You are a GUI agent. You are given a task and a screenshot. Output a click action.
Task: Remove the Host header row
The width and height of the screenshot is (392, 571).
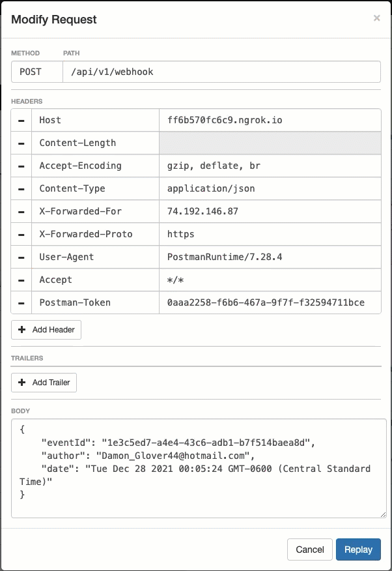(21, 121)
